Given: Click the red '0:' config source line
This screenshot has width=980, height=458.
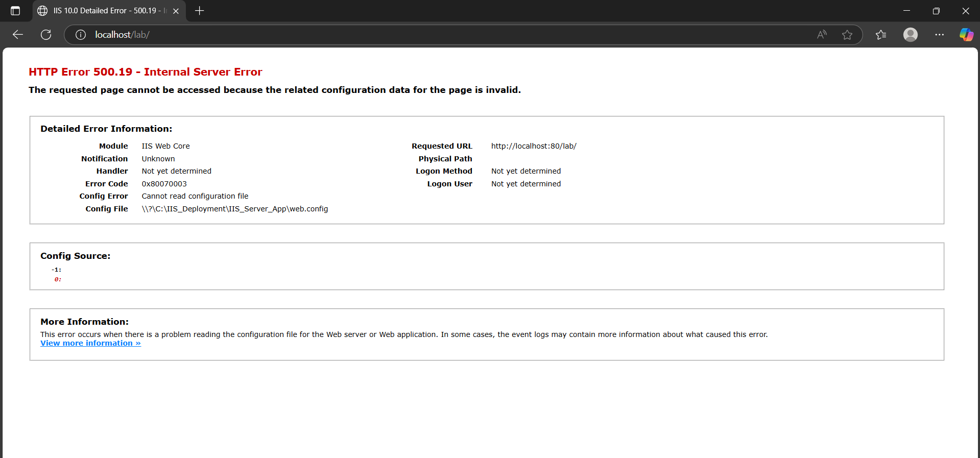Looking at the screenshot, I should [x=58, y=279].
